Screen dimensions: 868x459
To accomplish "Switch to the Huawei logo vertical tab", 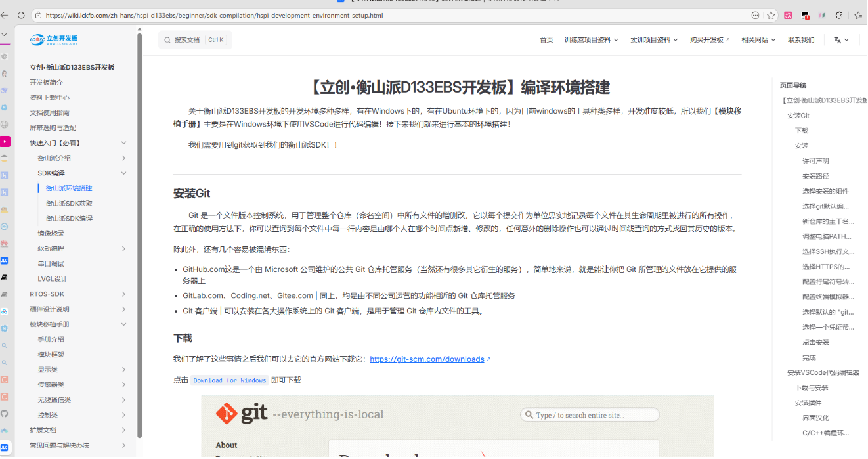I will click(4, 243).
